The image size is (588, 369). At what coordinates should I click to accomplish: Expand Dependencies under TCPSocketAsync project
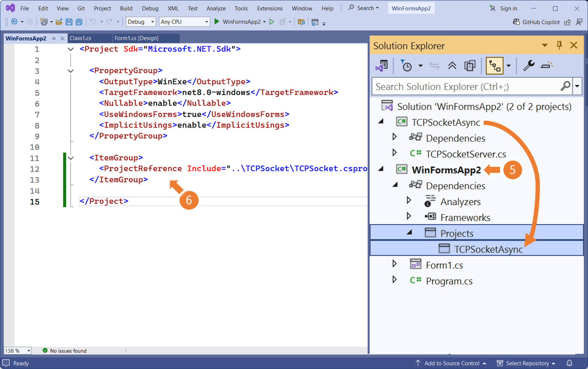pos(395,137)
